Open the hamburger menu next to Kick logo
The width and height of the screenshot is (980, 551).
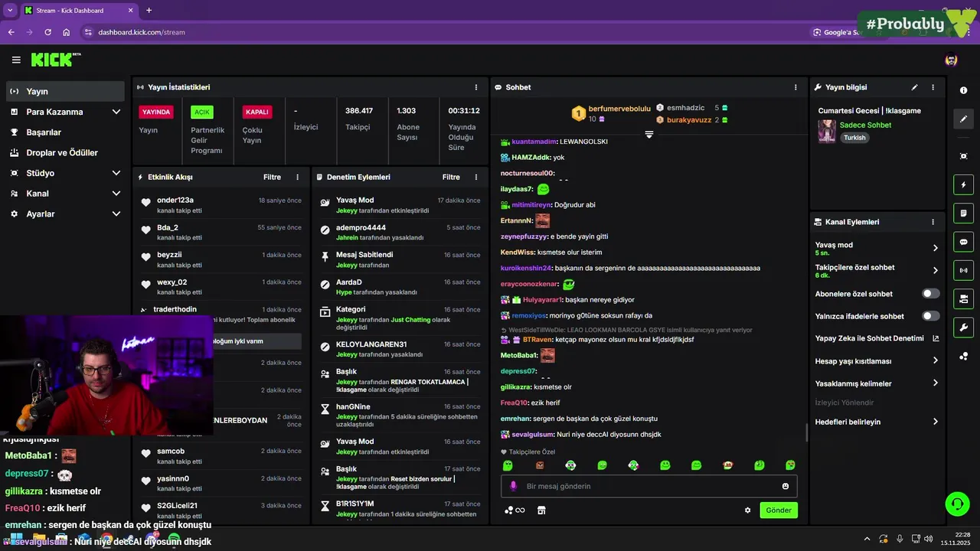click(16, 60)
